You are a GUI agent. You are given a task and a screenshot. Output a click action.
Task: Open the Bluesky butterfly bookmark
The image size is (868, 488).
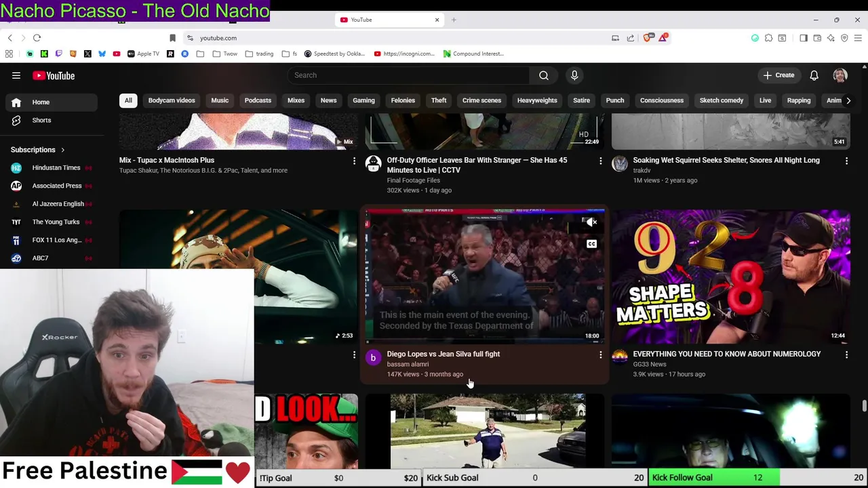click(x=102, y=54)
